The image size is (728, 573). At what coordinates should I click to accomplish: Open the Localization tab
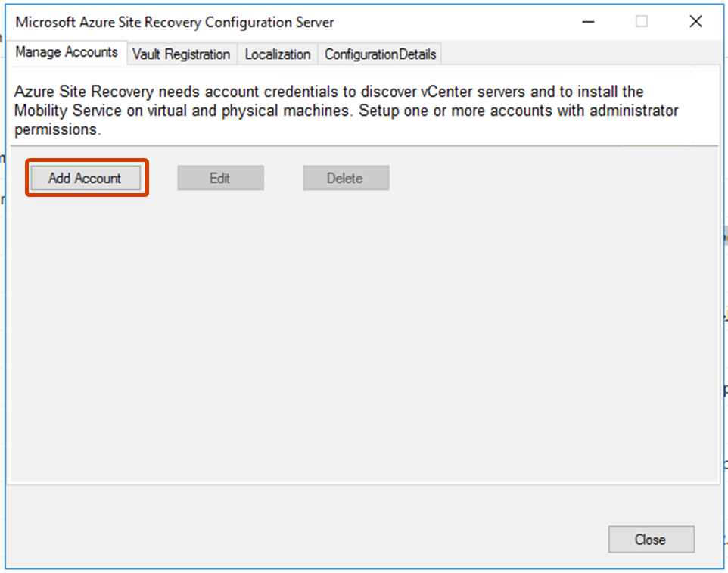277,54
